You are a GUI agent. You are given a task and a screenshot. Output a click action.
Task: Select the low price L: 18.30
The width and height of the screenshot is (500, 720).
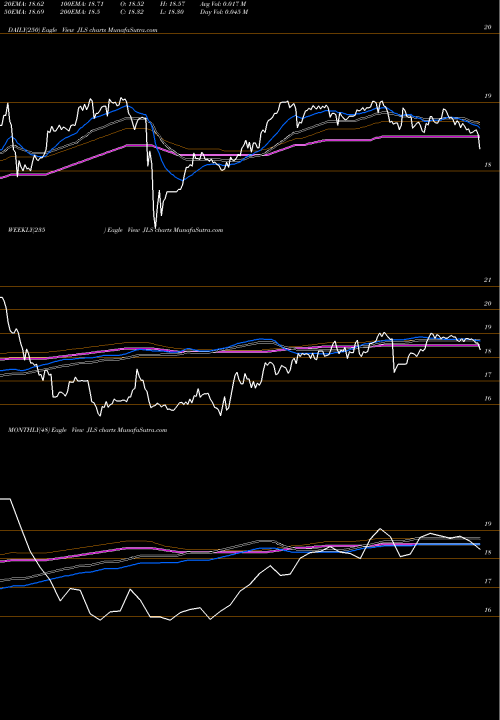pos(174,12)
